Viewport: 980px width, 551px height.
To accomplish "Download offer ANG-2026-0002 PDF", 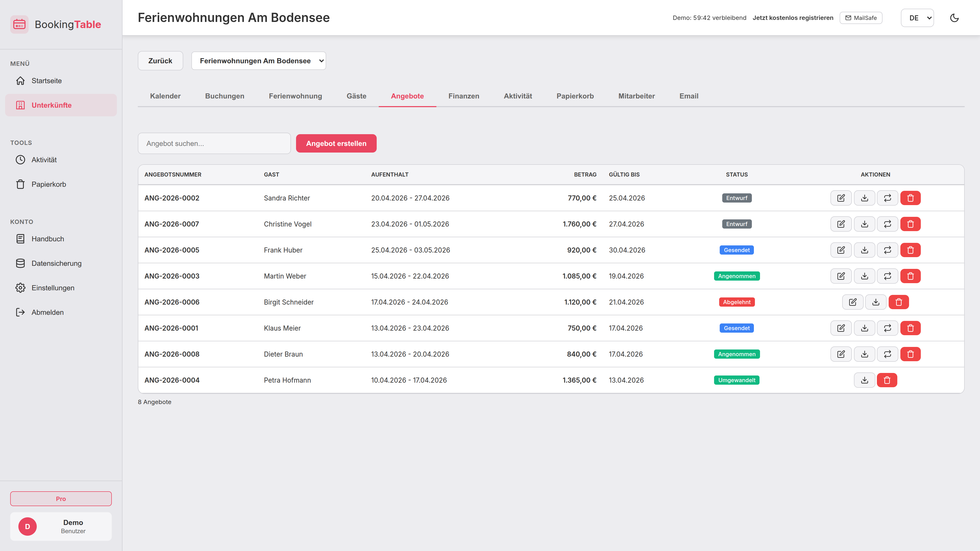I will [x=864, y=198].
